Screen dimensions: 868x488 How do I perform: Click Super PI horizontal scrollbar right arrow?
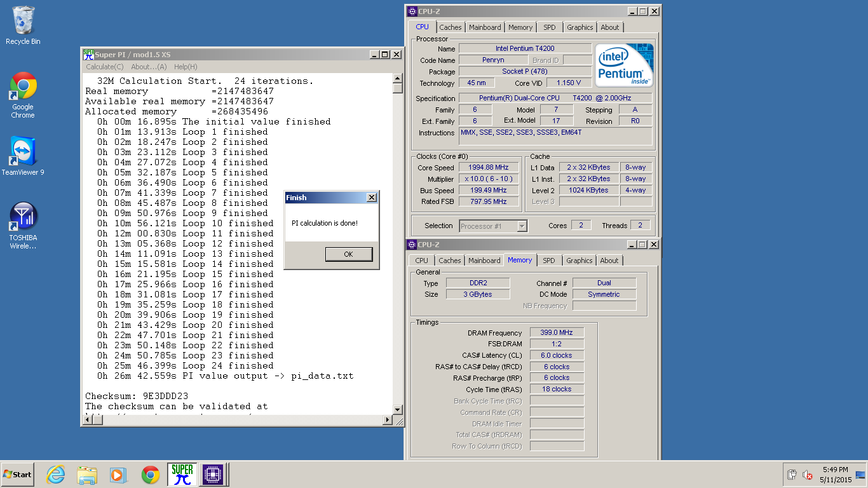tap(388, 420)
